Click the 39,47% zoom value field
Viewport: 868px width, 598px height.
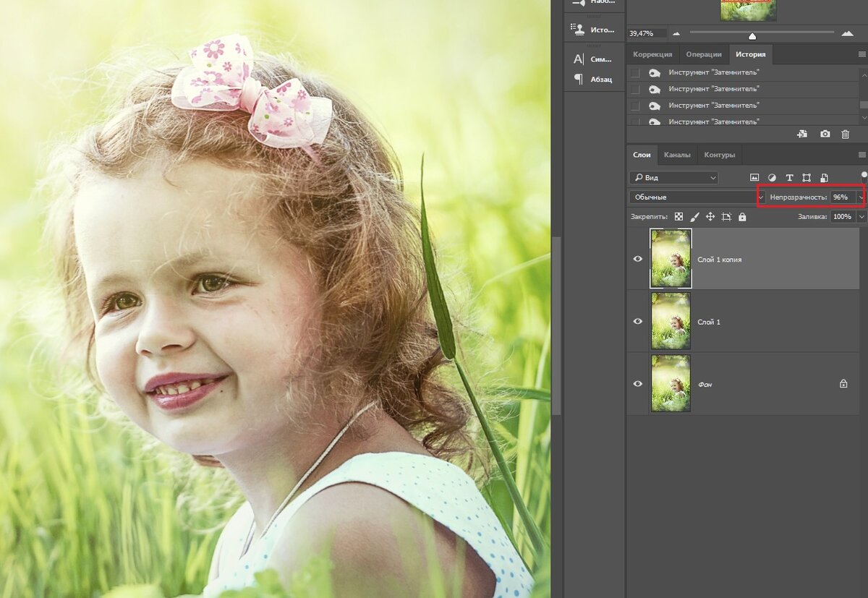coord(647,33)
